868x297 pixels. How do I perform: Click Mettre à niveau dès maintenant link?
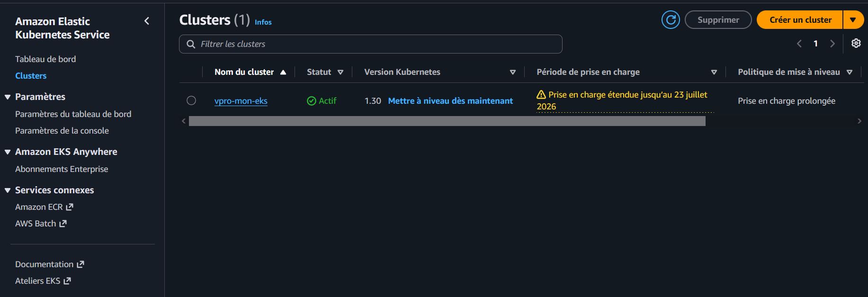[450, 101]
